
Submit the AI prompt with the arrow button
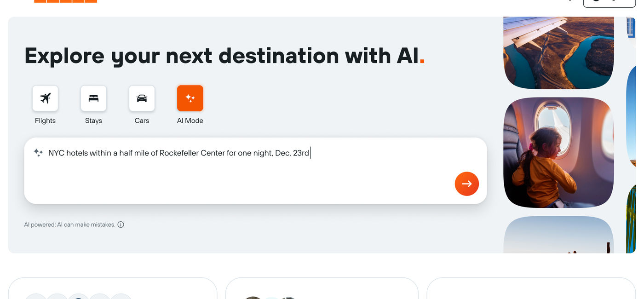466,183
